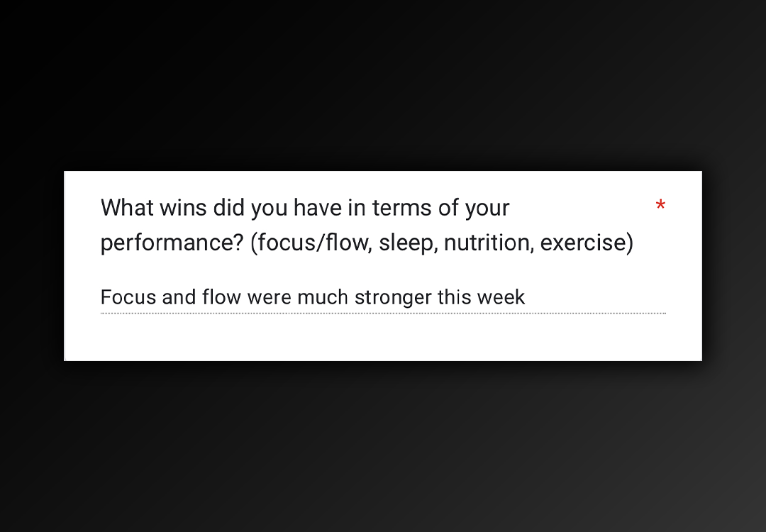This screenshot has width=766, height=532.
Task: Click '(focus/flow,' in the question hint
Action: point(311,243)
